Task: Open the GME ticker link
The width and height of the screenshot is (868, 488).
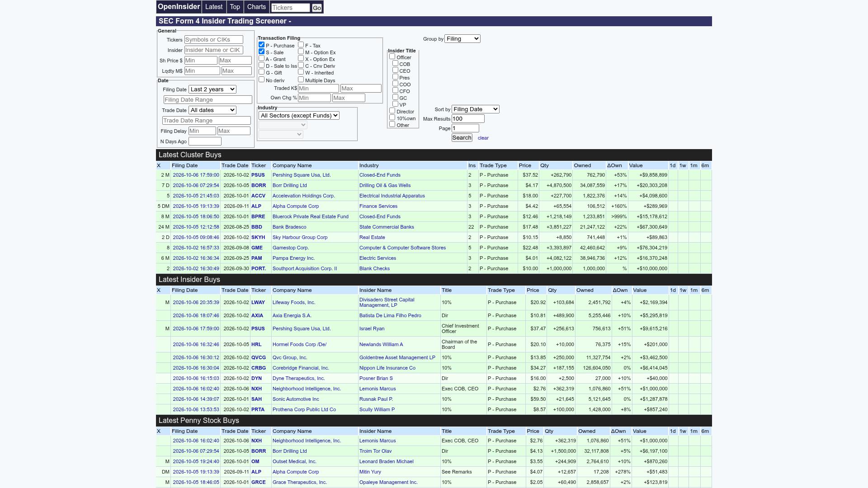Action: click(257, 248)
